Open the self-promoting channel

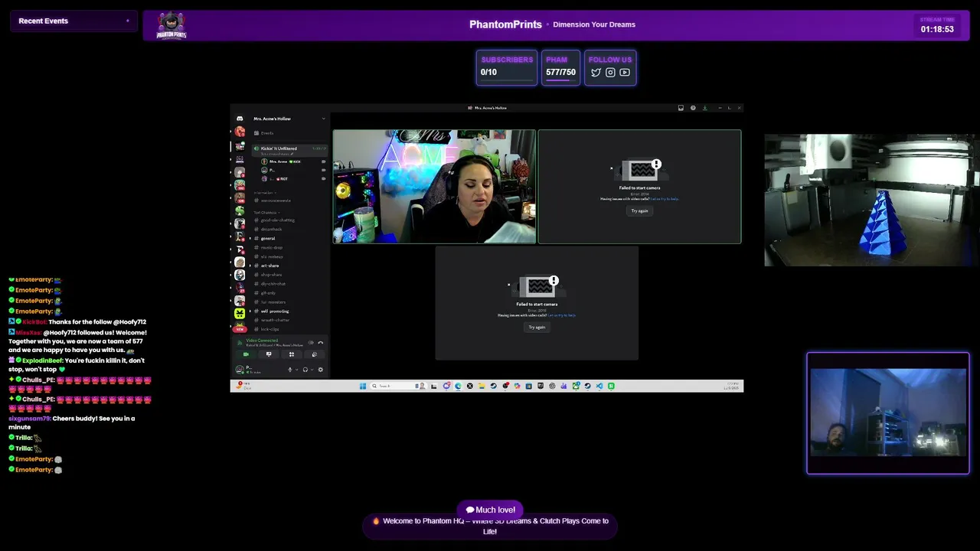click(x=289, y=311)
